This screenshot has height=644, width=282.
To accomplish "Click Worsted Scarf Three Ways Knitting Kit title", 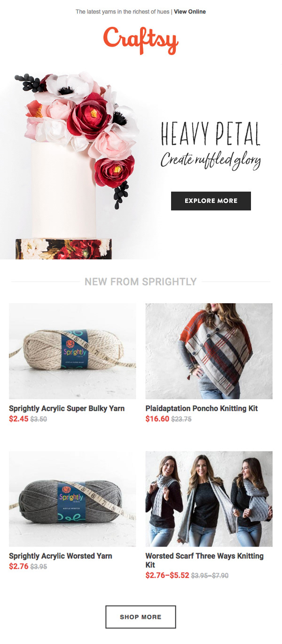I will tap(204, 560).
